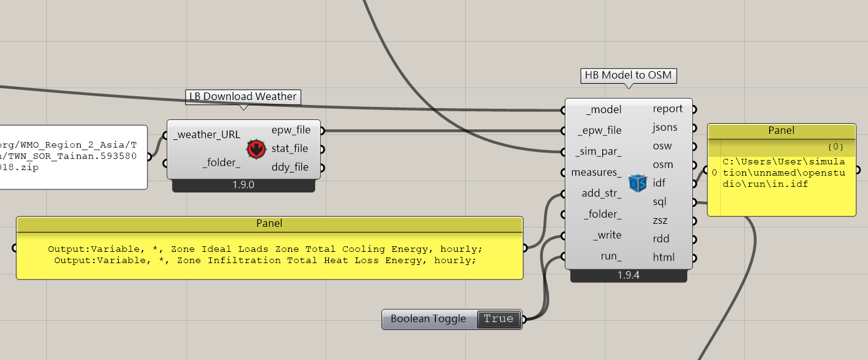Select the _folder_ input on Download Weather
The width and height of the screenshot is (868, 360).
(x=221, y=163)
